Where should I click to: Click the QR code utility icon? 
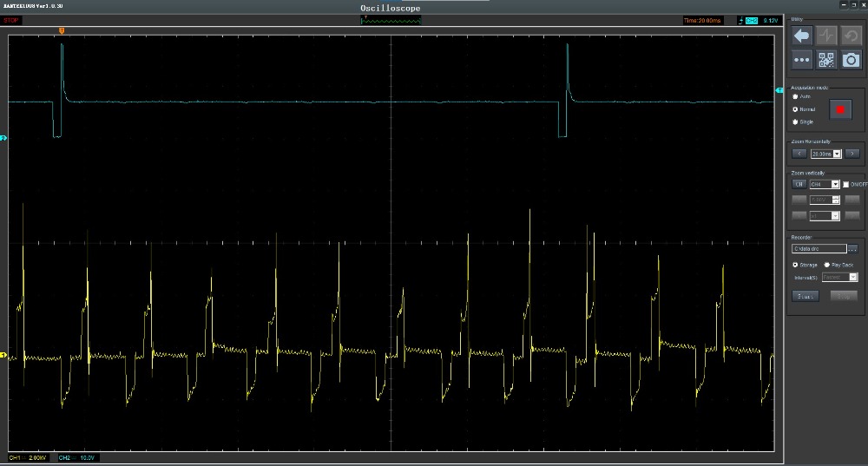click(826, 60)
